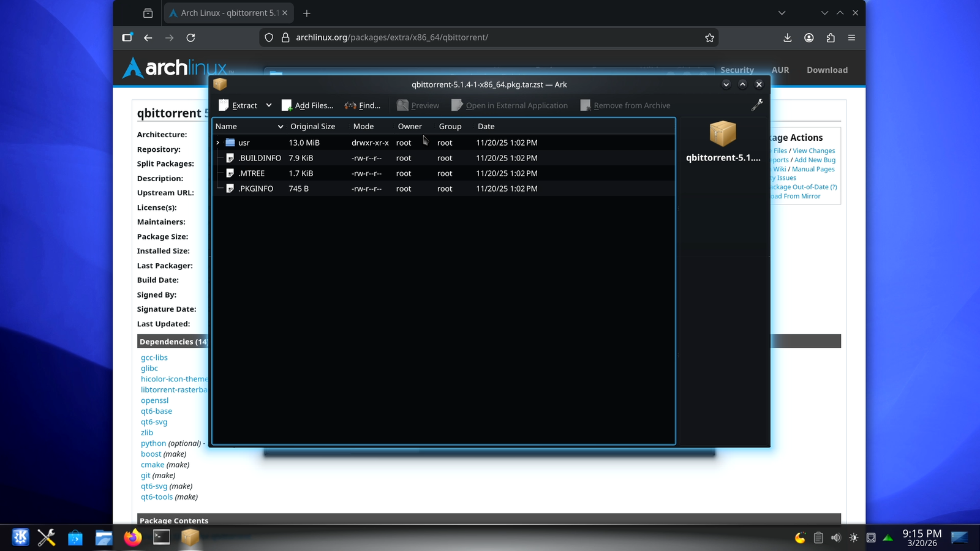
Task: Open KDE application launcher
Action: click(x=20, y=538)
